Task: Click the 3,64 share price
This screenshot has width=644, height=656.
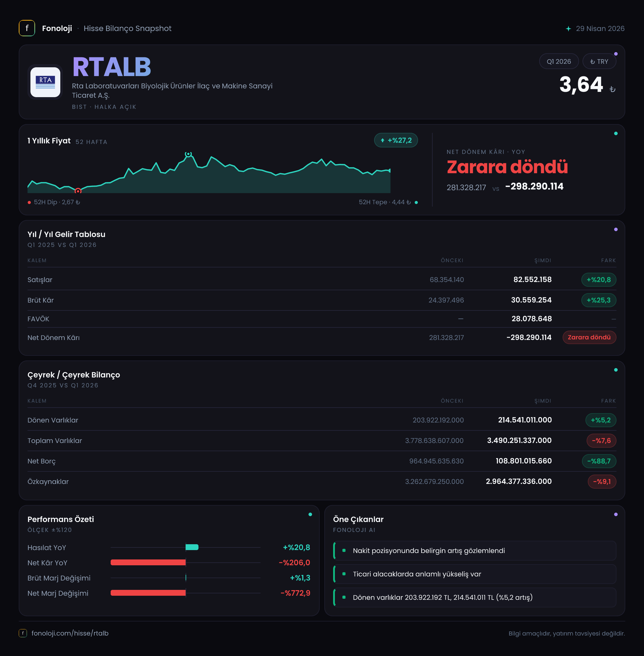Action: click(581, 84)
